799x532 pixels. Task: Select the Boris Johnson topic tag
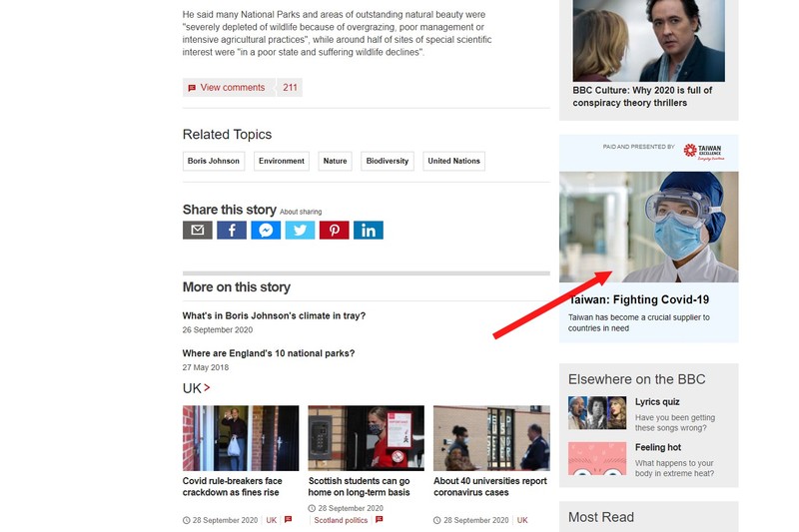(x=214, y=161)
